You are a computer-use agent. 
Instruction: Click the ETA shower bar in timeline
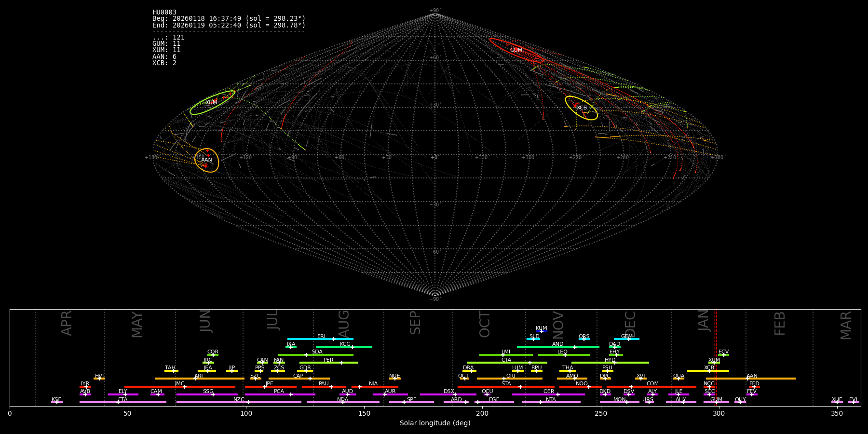[x=123, y=402]
